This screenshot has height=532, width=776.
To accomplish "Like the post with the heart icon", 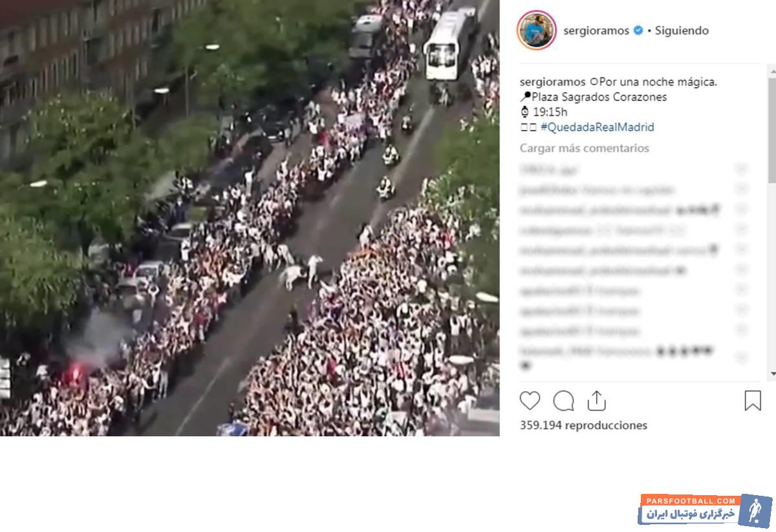I will (530, 401).
